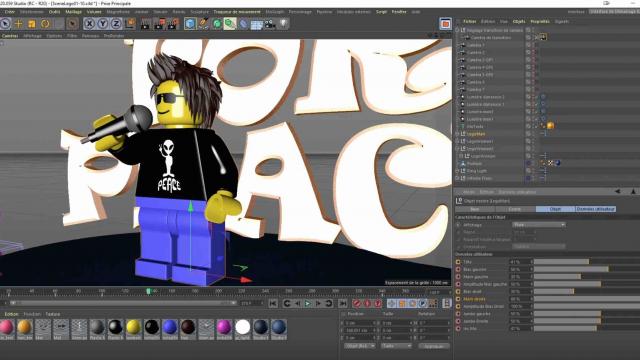The width and height of the screenshot is (640, 360).
Task: Toggle the Z axis lock
Action: (116, 24)
